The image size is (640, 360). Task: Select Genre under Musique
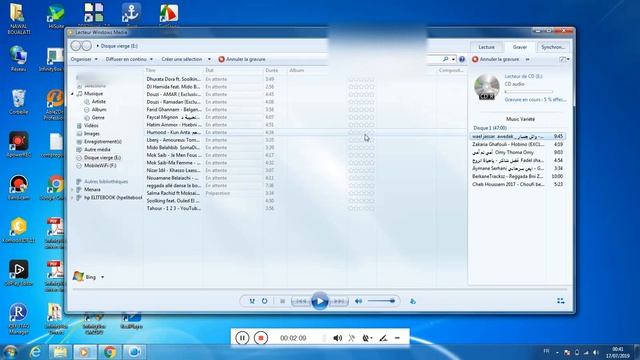coord(94,118)
